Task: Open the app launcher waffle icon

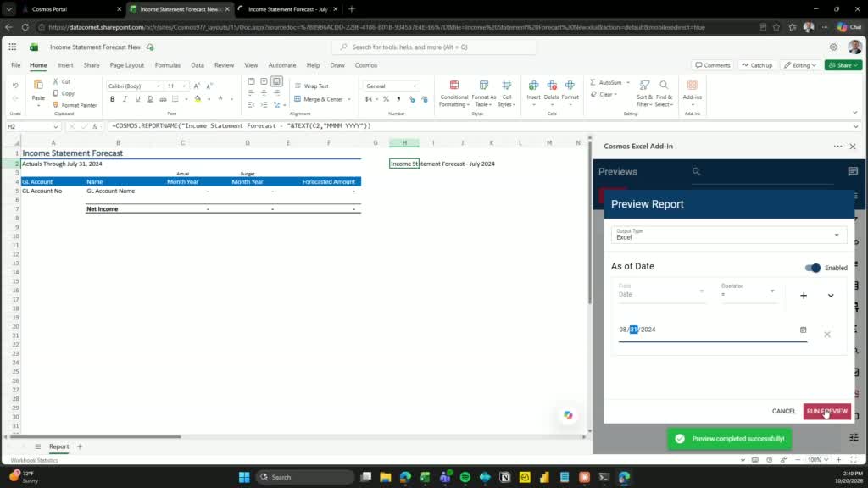Action: (12, 47)
